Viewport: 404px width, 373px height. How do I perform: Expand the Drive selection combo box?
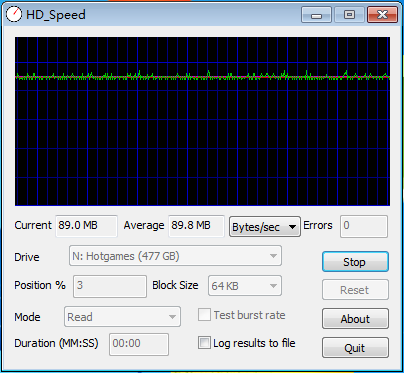pos(175,256)
